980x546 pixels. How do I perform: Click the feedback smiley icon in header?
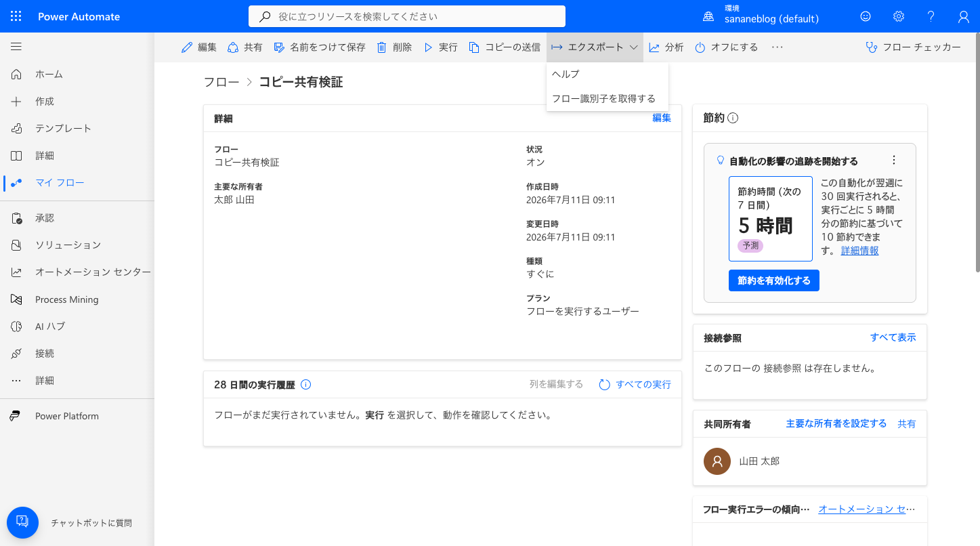(x=866, y=16)
